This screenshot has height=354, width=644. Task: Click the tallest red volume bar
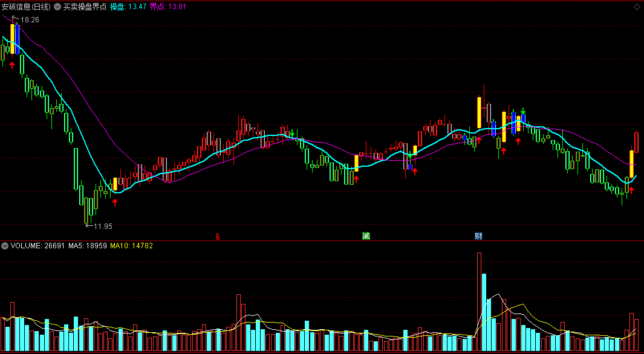(479, 301)
